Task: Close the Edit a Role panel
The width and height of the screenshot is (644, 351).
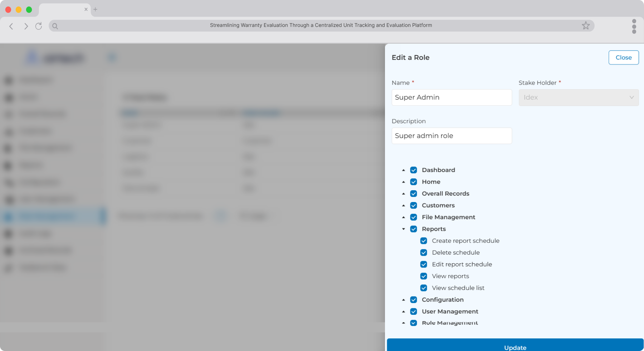Action: coord(624,58)
